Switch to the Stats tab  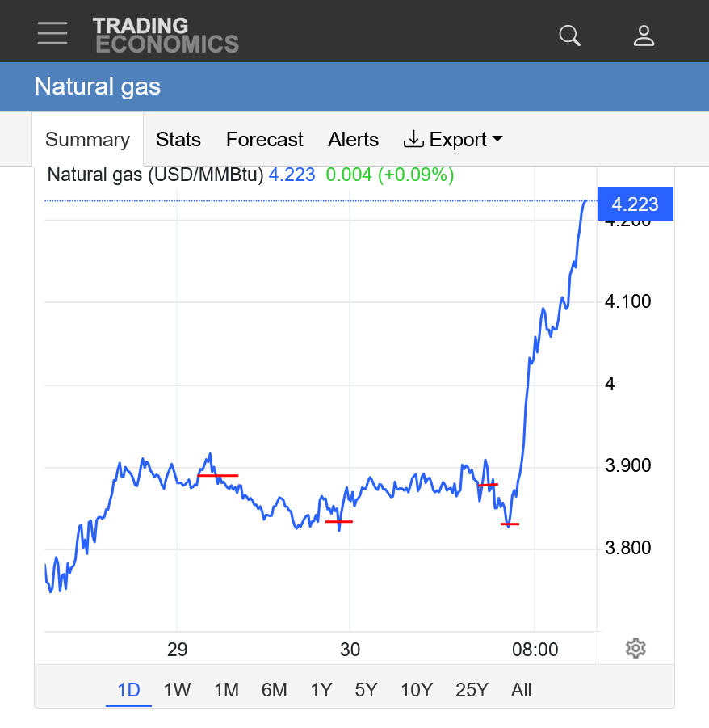[x=178, y=140]
